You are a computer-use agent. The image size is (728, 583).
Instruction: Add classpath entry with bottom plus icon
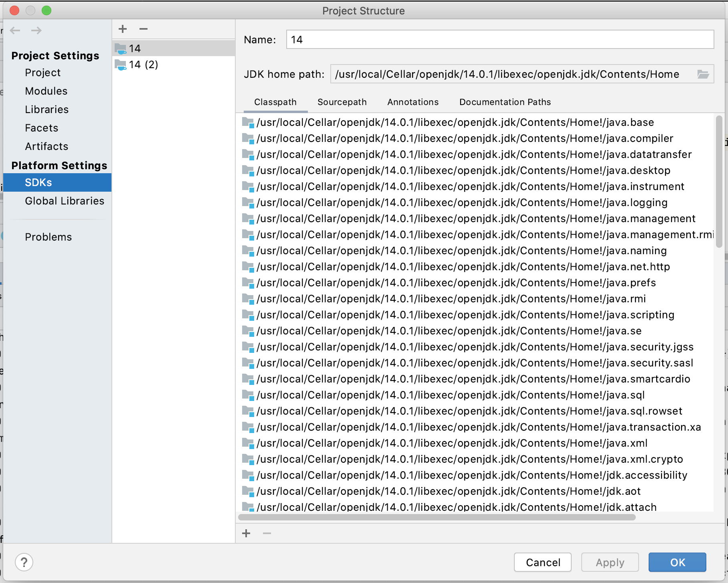(246, 533)
